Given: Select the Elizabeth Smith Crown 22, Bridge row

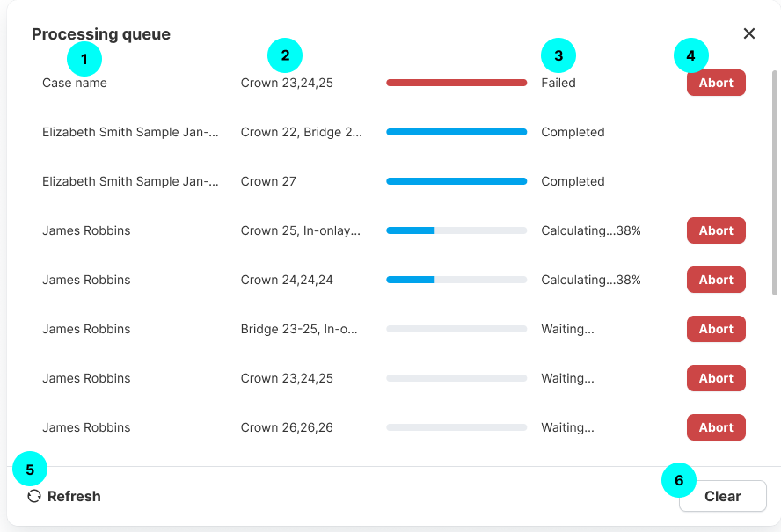Looking at the screenshot, I should click(x=130, y=132).
